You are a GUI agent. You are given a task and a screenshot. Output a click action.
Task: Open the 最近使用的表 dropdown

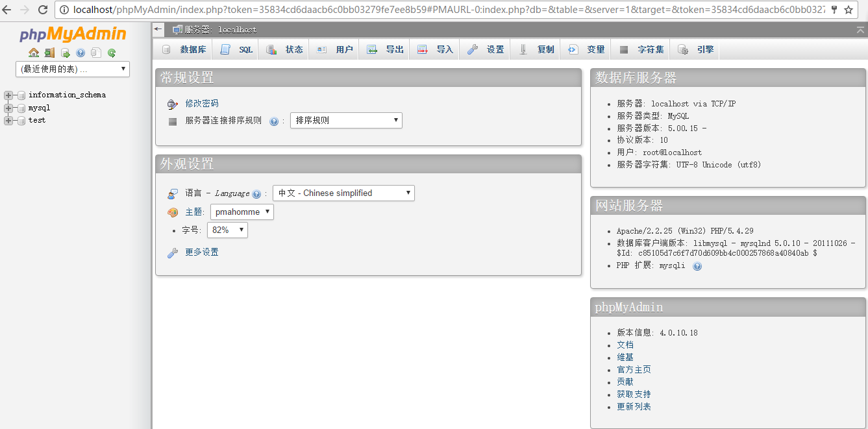73,69
